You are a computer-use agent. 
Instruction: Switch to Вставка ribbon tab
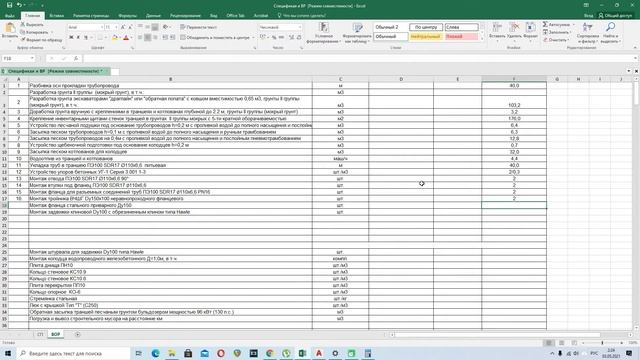[x=56, y=16]
